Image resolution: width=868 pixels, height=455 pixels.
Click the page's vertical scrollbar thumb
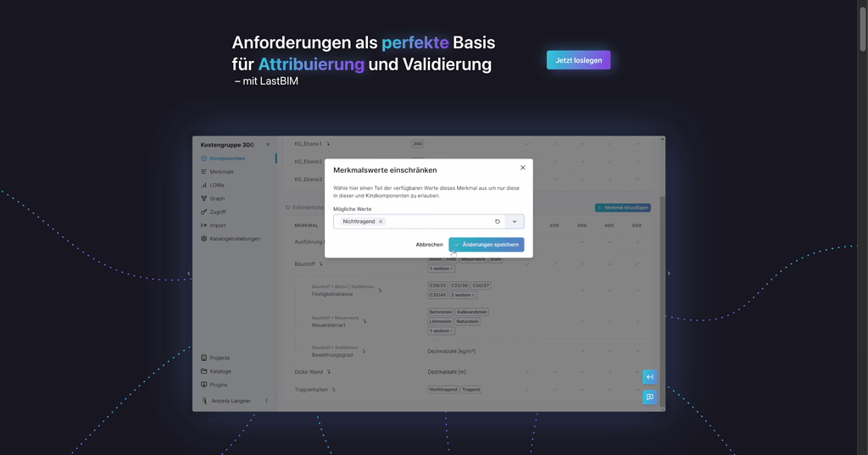coord(862,25)
